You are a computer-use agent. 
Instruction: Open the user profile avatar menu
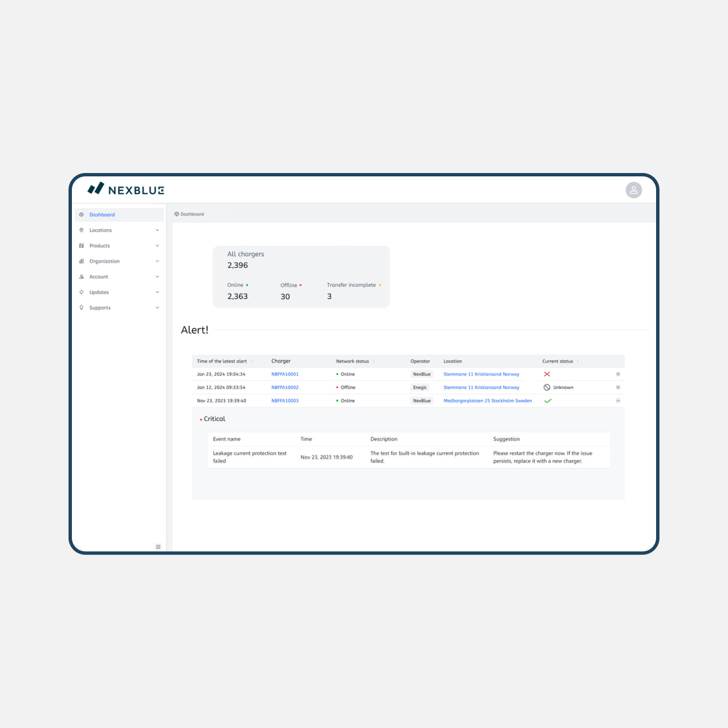(634, 190)
